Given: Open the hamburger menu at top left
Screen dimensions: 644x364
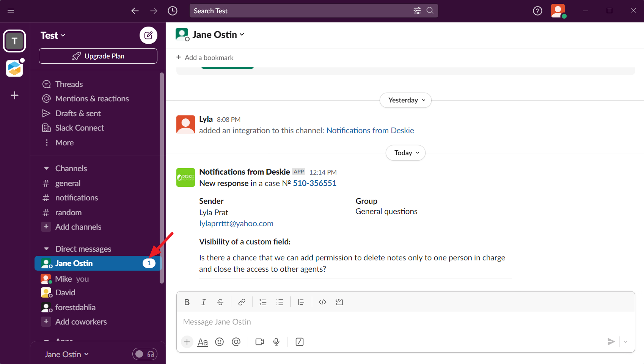Looking at the screenshot, I should pos(11,11).
